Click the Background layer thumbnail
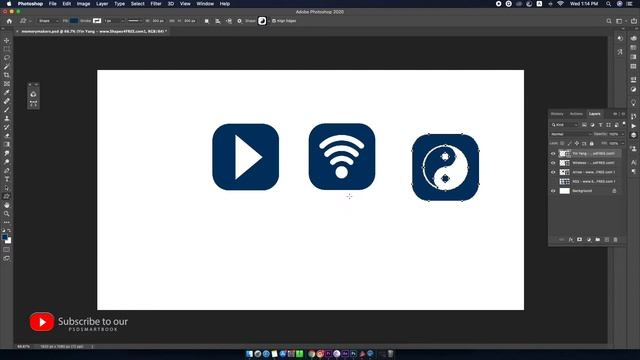The image size is (640, 360). click(x=564, y=191)
